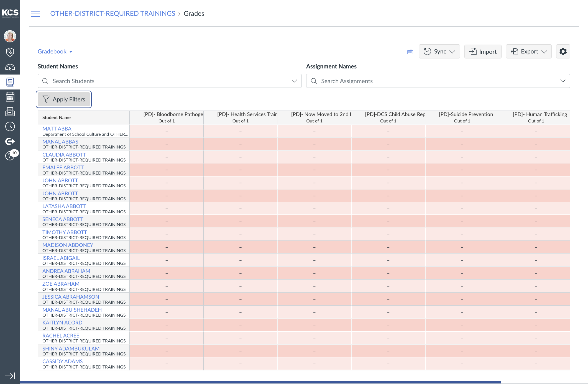This screenshot has height=384, width=588.
Task: Open student CASSIDY ADAMS link
Action: (x=62, y=361)
